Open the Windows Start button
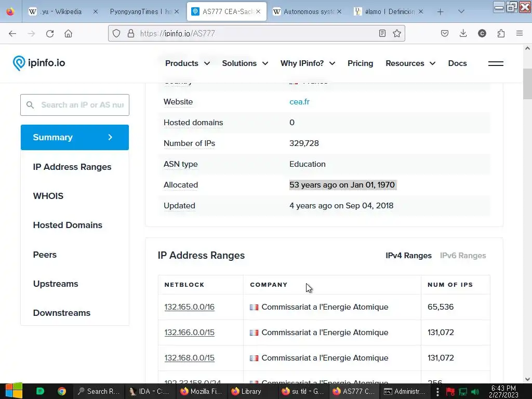Image resolution: width=532 pixels, height=399 pixels. [x=14, y=391]
